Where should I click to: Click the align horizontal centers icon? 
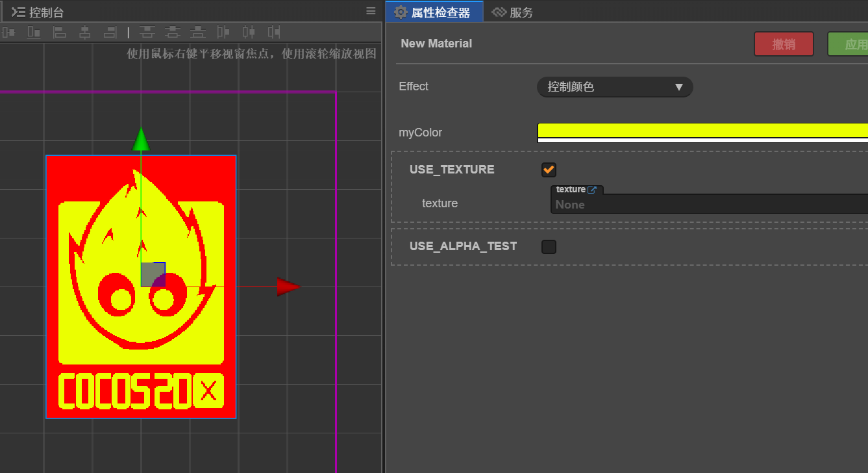click(x=85, y=32)
